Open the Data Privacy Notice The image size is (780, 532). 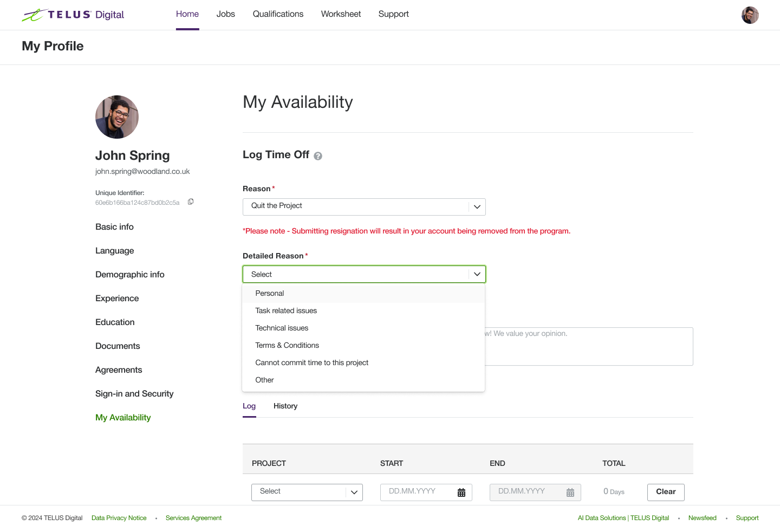click(x=119, y=517)
